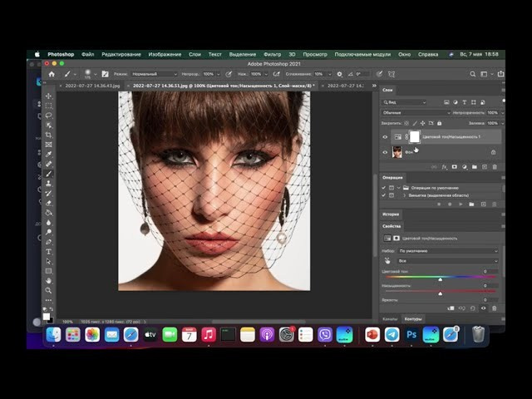Open Telegram from the dock
Screen dimensions: 532x399
(x=392, y=334)
